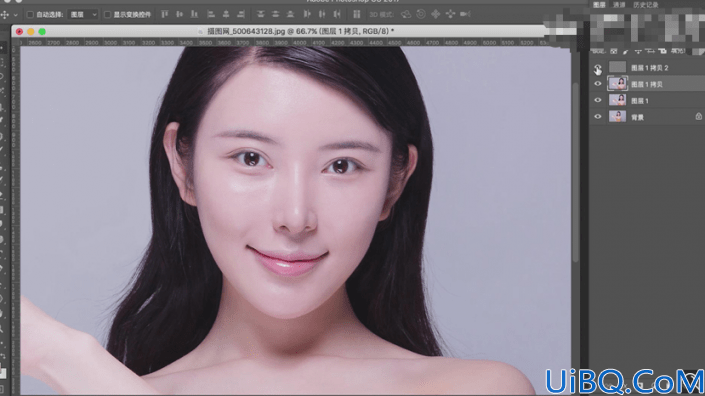Click thumbnail of 背景 layer

click(617, 116)
